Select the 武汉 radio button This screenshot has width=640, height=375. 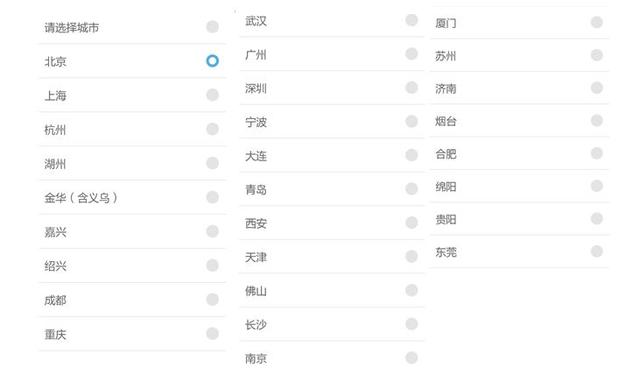(x=411, y=20)
